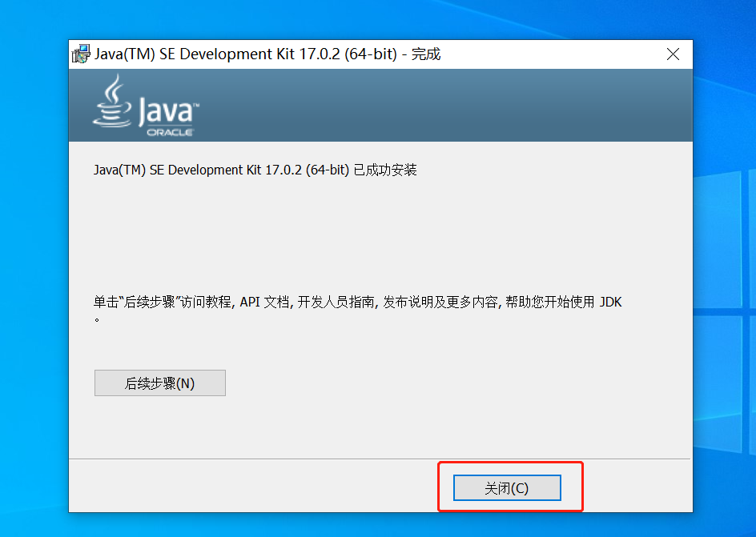Click the X to close the installer
The width and height of the screenshot is (756, 537).
[x=673, y=54]
